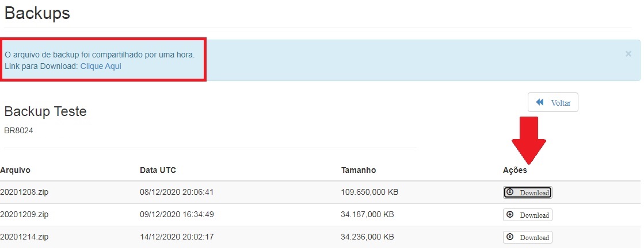The image size is (644, 251).
Task: Open the 'Clique Aqui' download link
Action: click(x=101, y=66)
